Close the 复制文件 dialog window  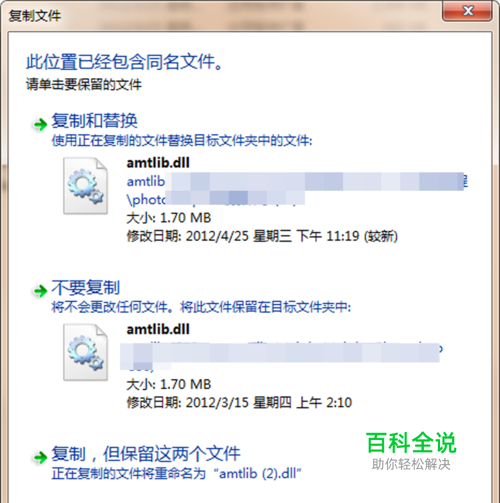[x=467, y=11]
